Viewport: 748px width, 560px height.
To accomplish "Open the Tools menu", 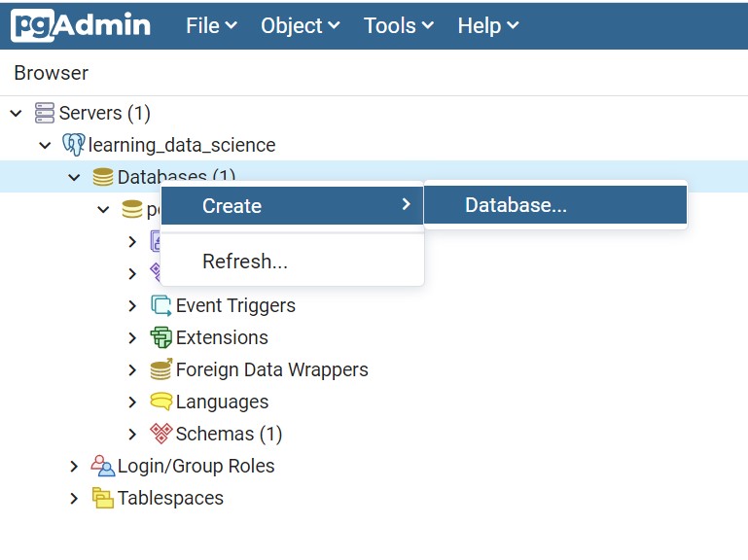I will [400, 26].
